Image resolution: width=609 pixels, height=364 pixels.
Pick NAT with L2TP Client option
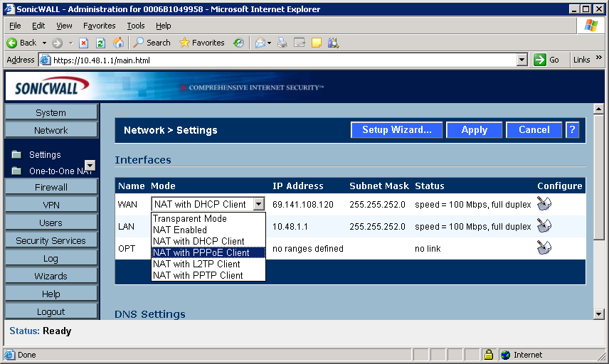coord(208,264)
